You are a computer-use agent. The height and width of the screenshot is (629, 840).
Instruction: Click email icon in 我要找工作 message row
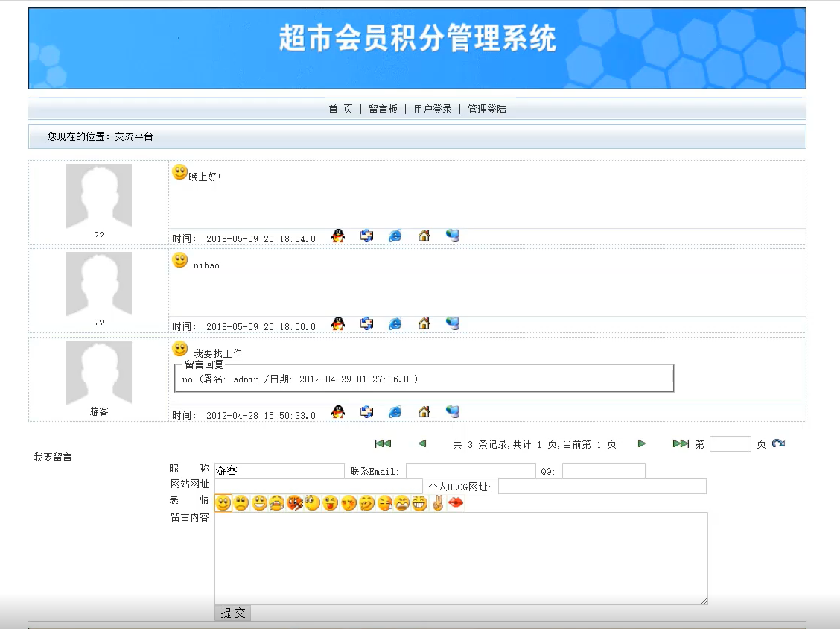point(367,412)
